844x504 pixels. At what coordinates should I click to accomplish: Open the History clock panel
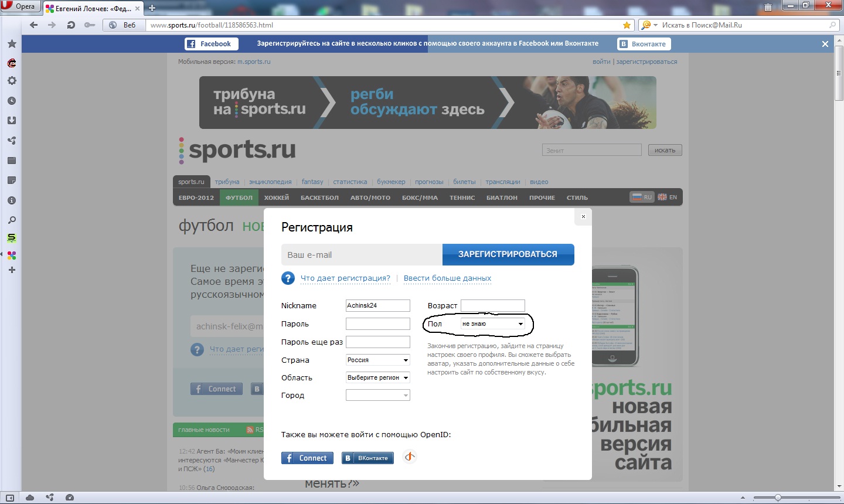[x=11, y=101]
